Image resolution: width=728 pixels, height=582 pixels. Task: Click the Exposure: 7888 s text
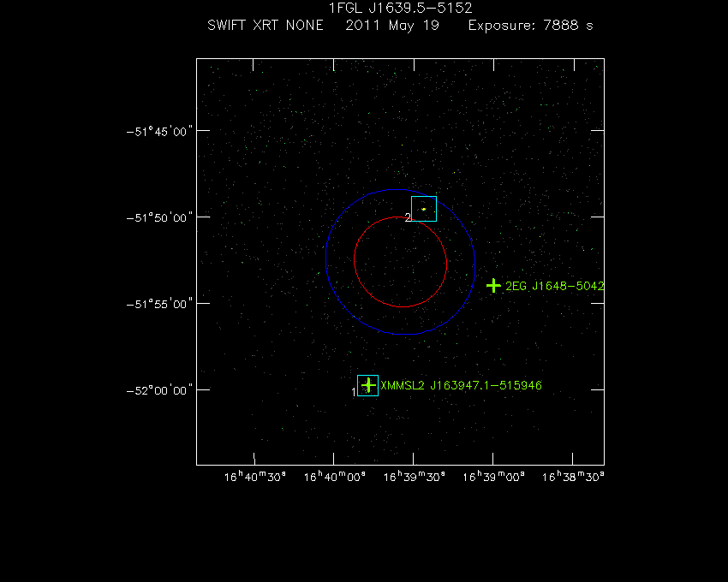click(x=531, y=26)
